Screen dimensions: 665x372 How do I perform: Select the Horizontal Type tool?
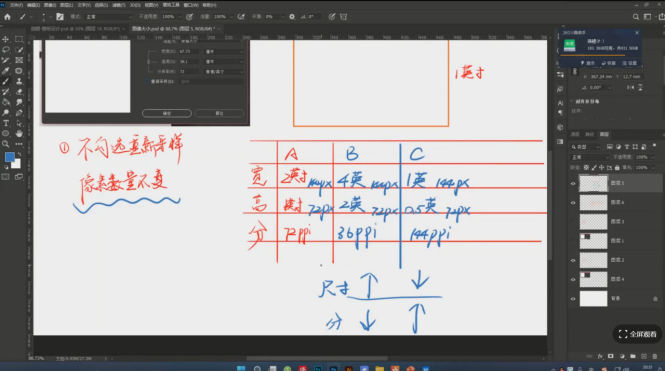point(6,123)
